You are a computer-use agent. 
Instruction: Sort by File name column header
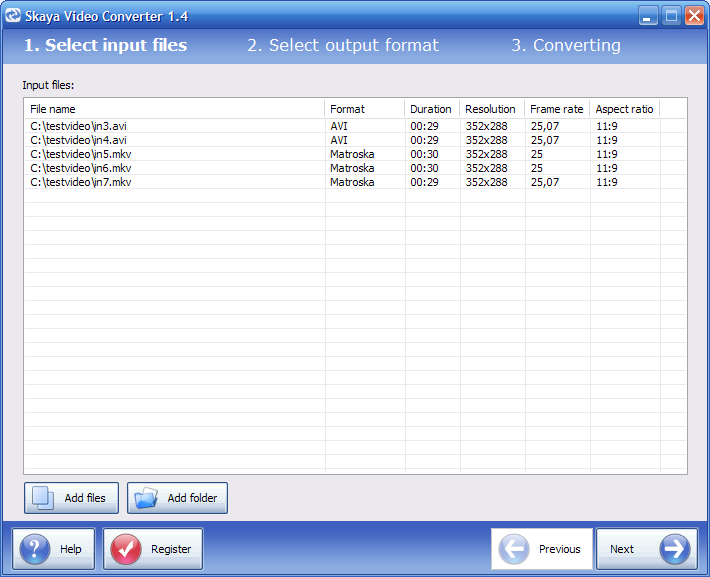tap(175, 109)
